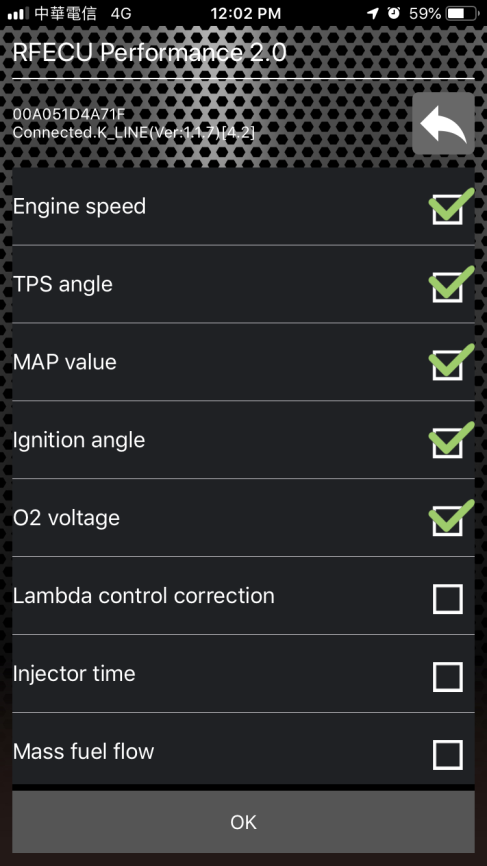Tap the battery icon in status bar
The height and width of the screenshot is (866, 487).
tap(463, 13)
